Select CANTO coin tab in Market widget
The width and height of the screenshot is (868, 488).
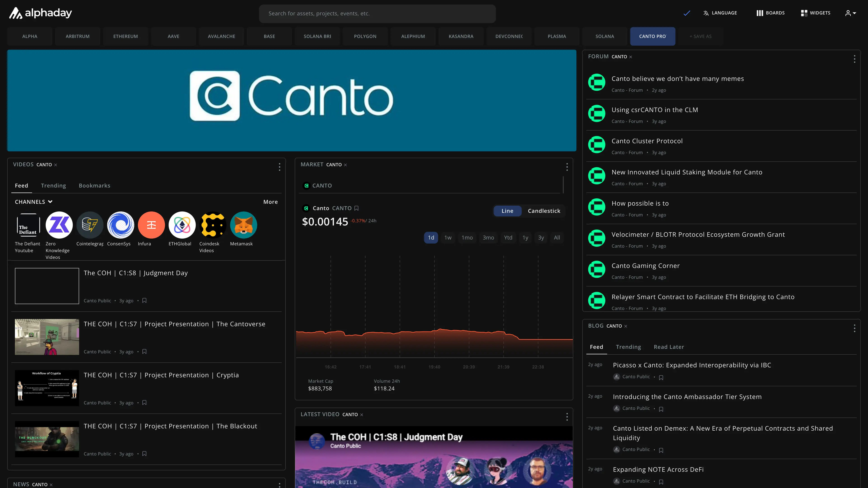coord(318,186)
